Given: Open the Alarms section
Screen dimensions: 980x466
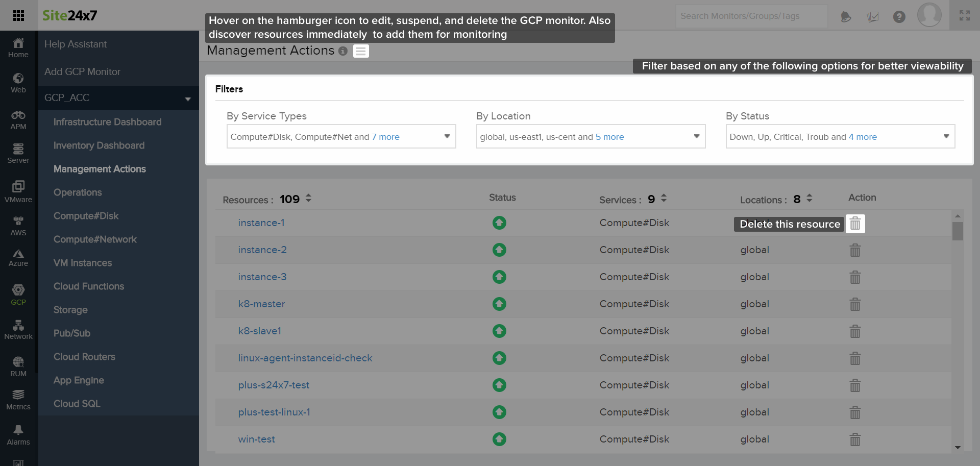Looking at the screenshot, I should 18,435.
